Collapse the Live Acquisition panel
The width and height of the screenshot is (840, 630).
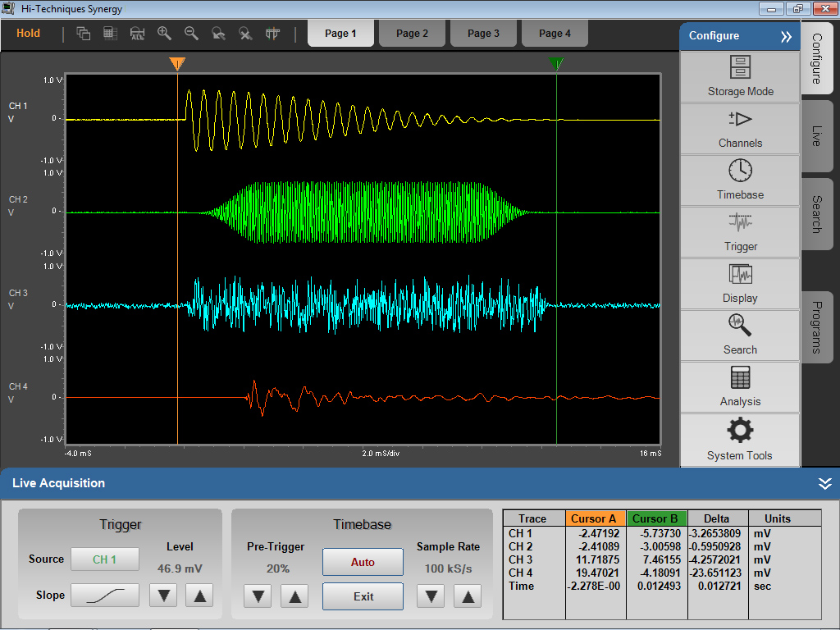825,484
